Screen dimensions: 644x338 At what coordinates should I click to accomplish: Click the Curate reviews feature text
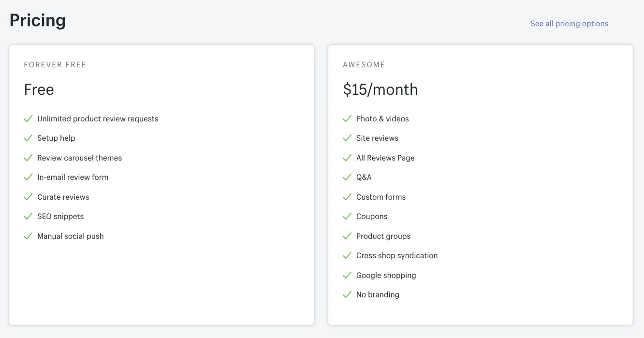coord(63,197)
